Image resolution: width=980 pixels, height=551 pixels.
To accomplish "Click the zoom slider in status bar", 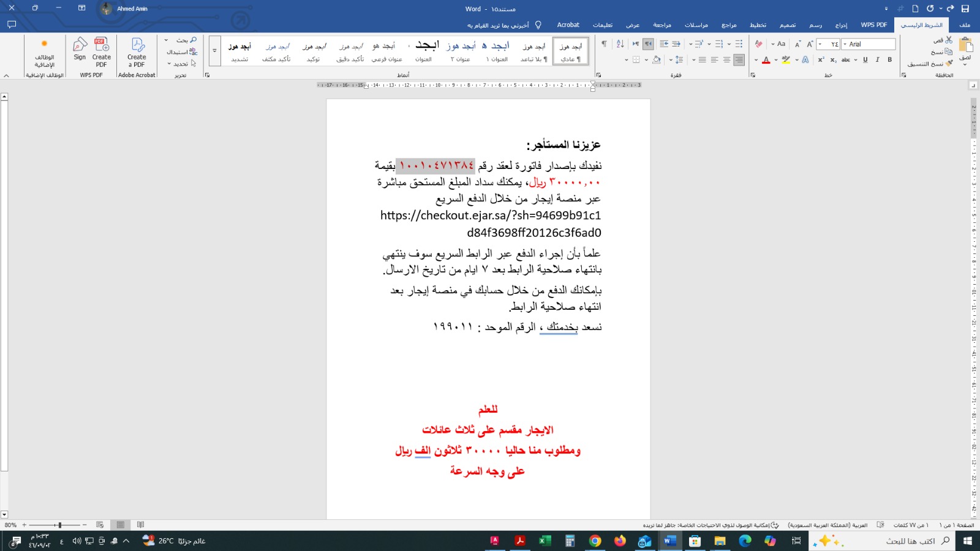I will click(59, 525).
